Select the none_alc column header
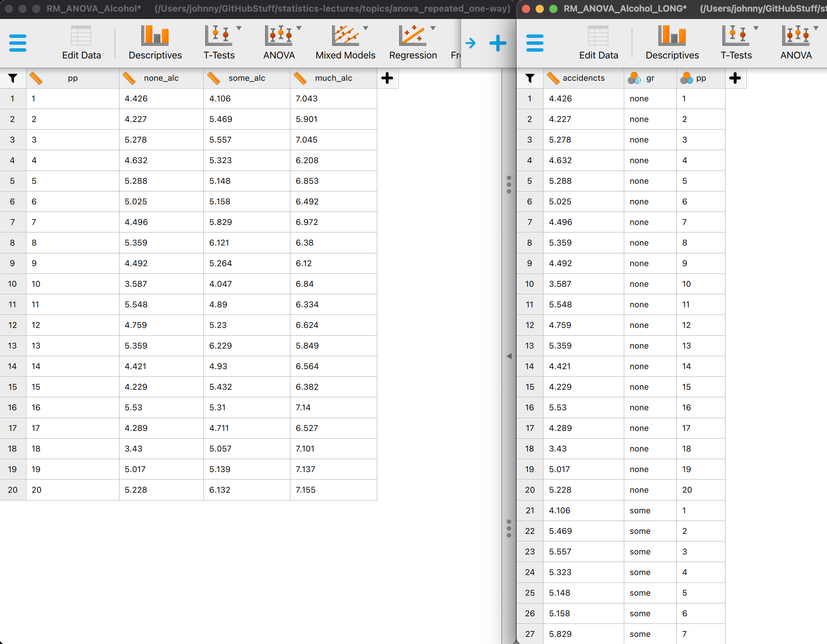Image resolution: width=827 pixels, height=644 pixels. point(161,78)
